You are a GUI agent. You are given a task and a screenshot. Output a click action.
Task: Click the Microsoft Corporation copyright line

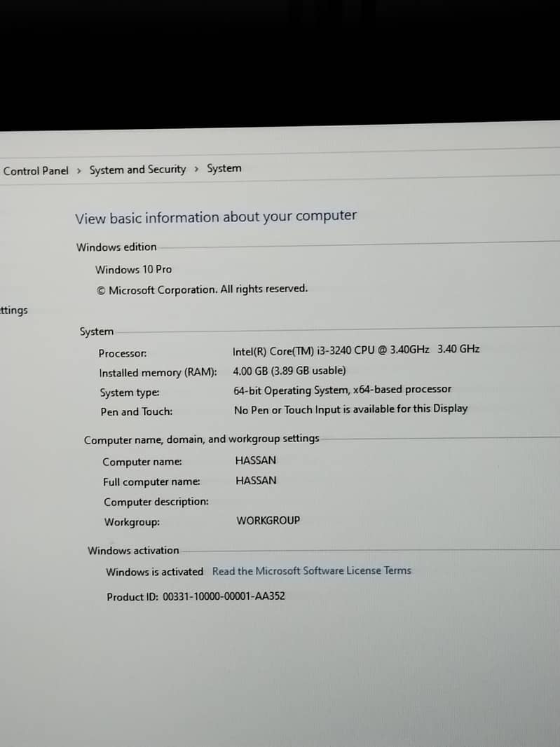pos(202,289)
